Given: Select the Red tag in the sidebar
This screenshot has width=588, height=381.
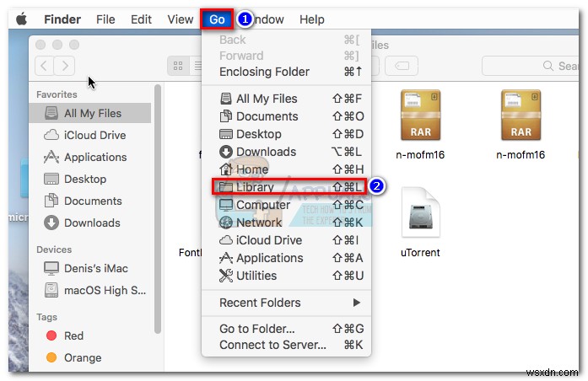Looking at the screenshot, I should click(90, 335).
